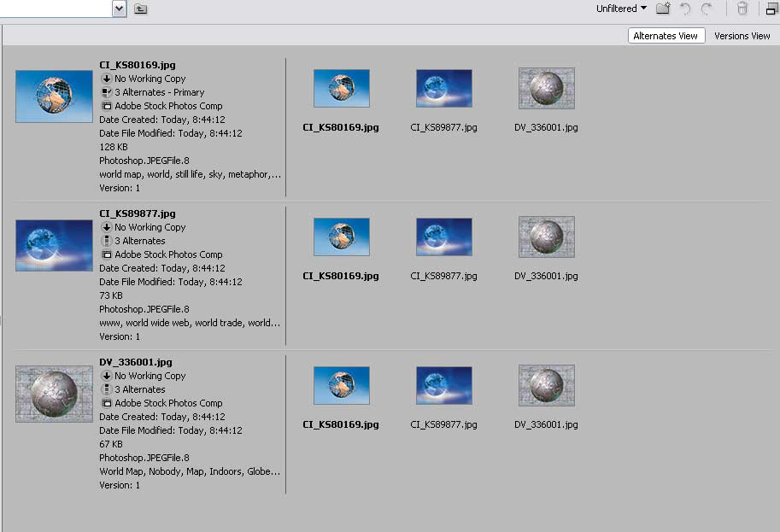Select the large CI_KS89877.jpg blue globe thumbnail
780x532 pixels.
[54, 246]
